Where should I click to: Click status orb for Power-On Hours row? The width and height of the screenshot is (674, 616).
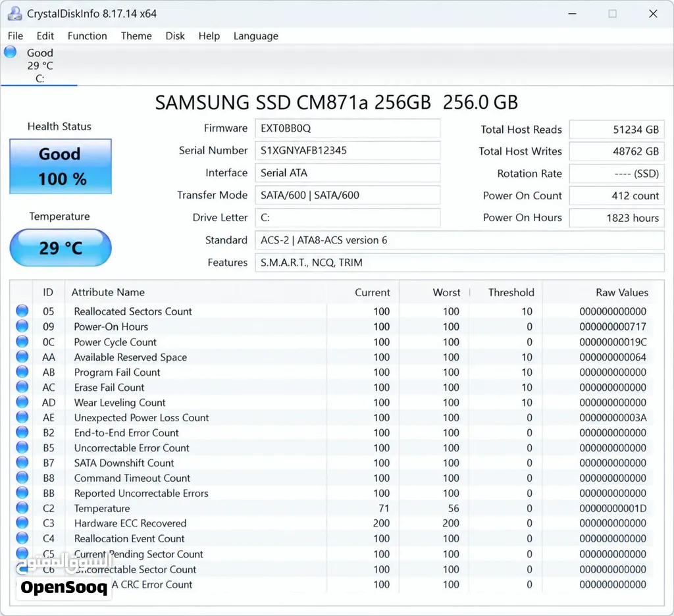click(22, 326)
